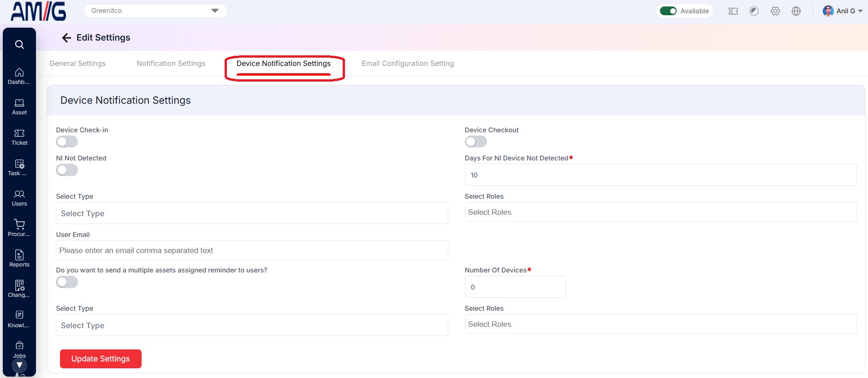Click the Update Settings button
Viewport: 868px width, 378px height.
pyautogui.click(x=101, y=359)
